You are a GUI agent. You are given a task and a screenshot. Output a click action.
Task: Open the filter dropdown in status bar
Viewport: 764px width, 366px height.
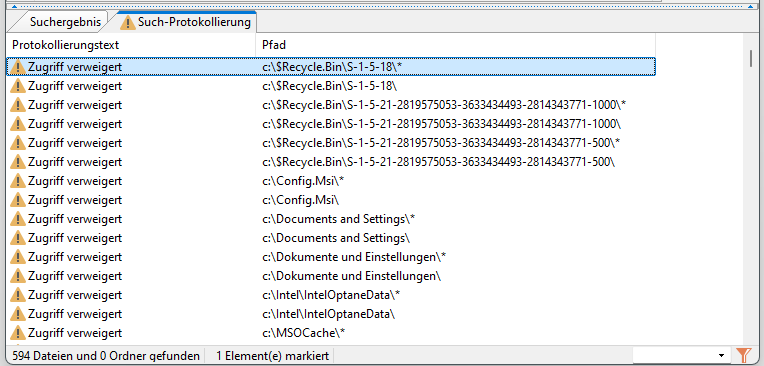(x=721, y=355)
